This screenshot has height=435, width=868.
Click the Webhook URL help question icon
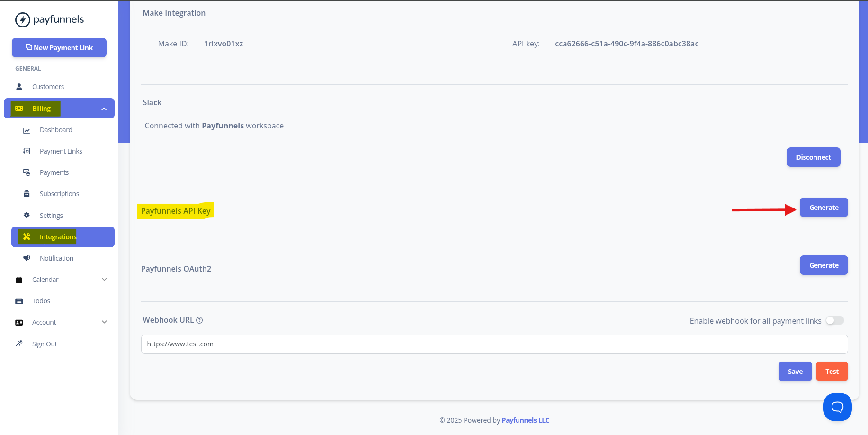199,320
